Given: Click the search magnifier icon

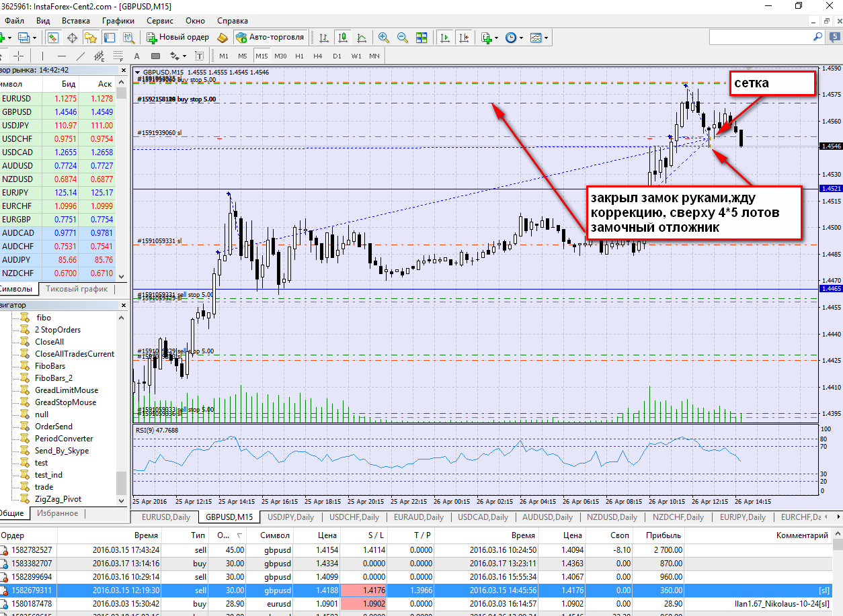Looking at the screenshot, I should (817, 38).
